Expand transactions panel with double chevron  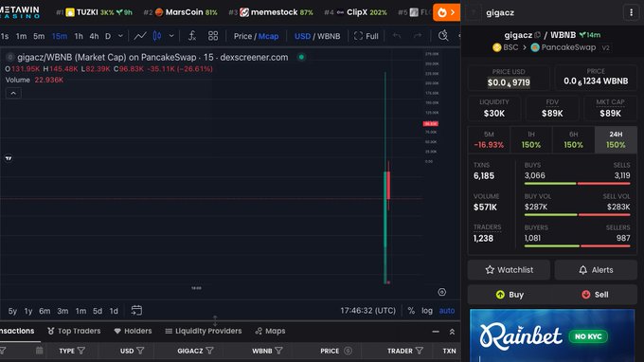point(452,332)
